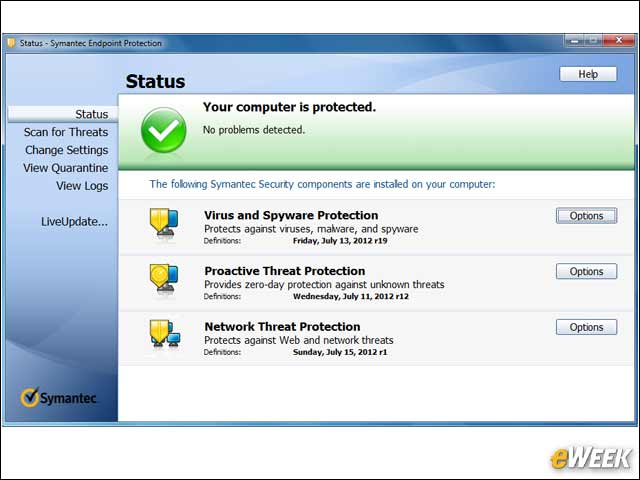Click the Virus and Spyware Protection heading
The height and width of the screenshot is (480, 640).
click(291, 215)
